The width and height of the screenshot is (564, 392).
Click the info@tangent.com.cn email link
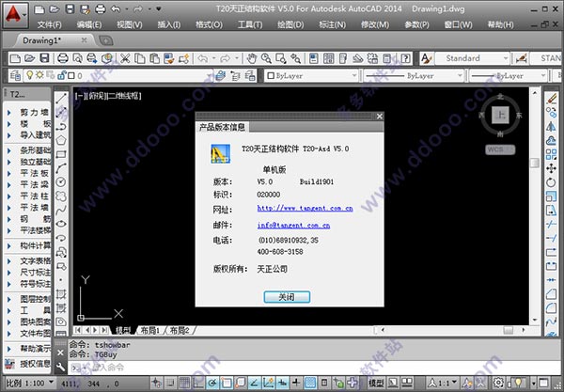click(x=292, y=226)
